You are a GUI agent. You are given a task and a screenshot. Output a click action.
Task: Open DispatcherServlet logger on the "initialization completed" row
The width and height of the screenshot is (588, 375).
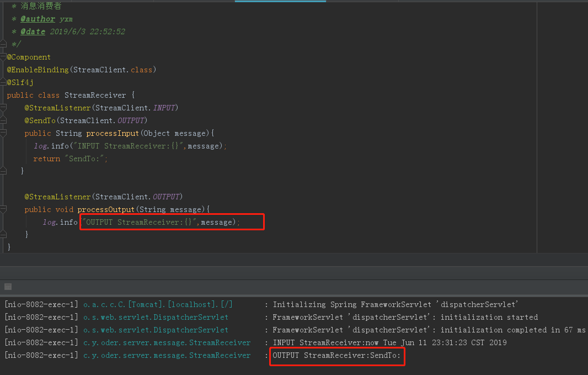coord(156,330)
